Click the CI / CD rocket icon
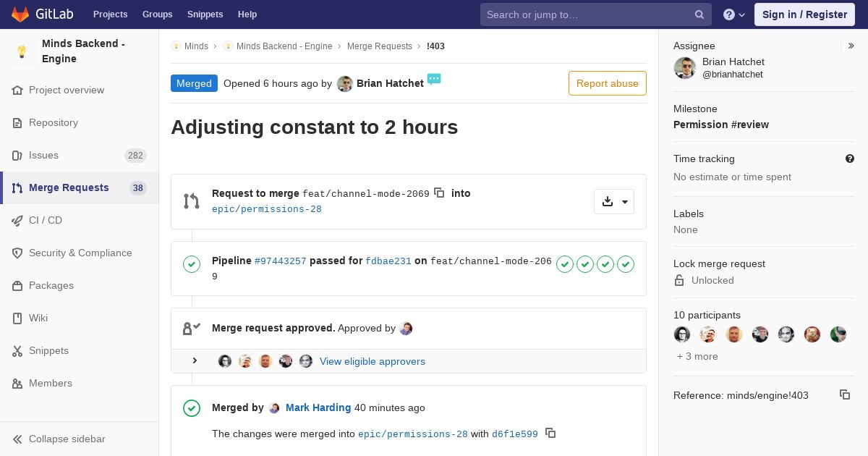The width and height of the screenshot is (868, 456). [x=17, y=221]
